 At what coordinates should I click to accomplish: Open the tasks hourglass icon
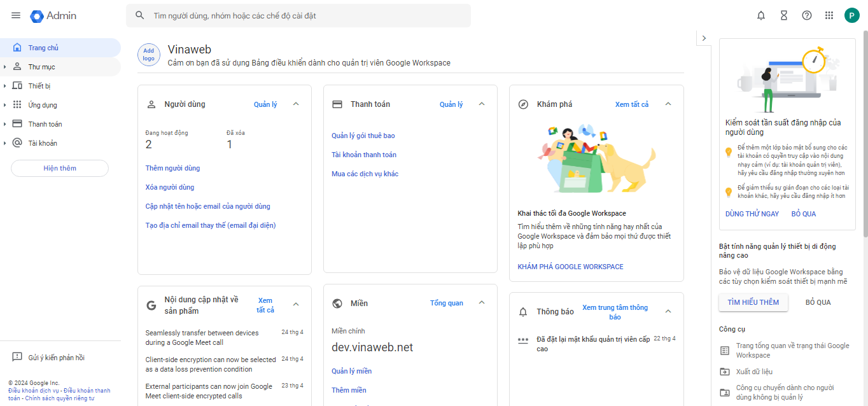tap(784, 15)
